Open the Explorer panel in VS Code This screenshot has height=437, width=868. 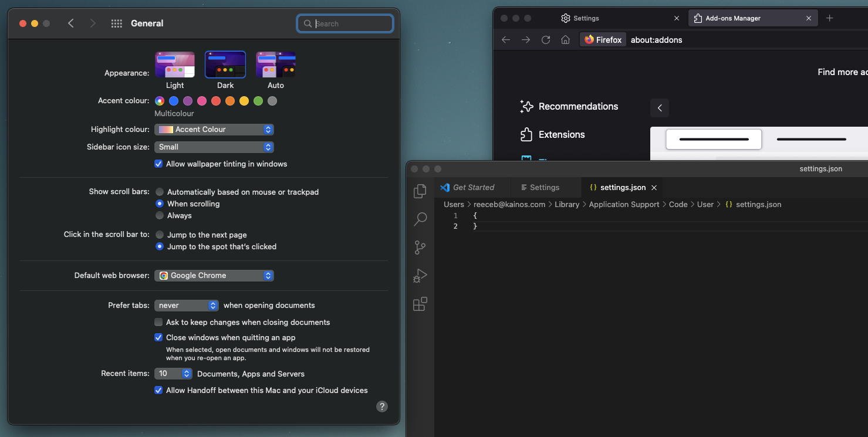point(420,191)
